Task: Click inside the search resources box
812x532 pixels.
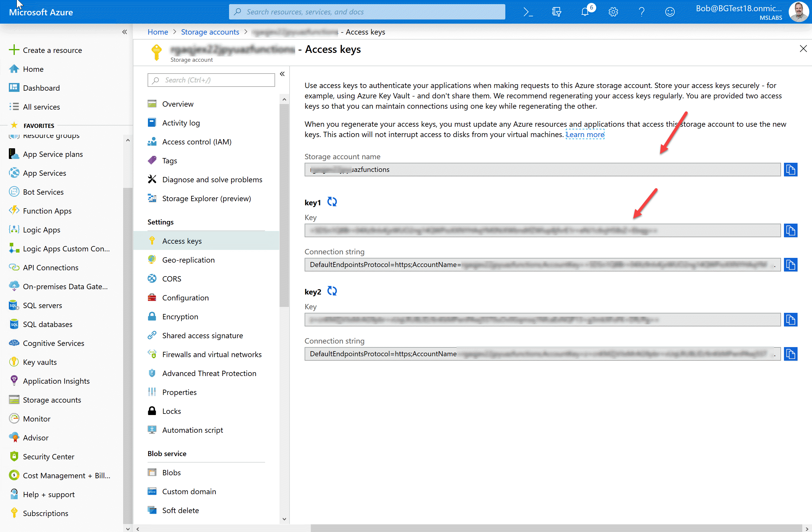Action: coord(367,11)
